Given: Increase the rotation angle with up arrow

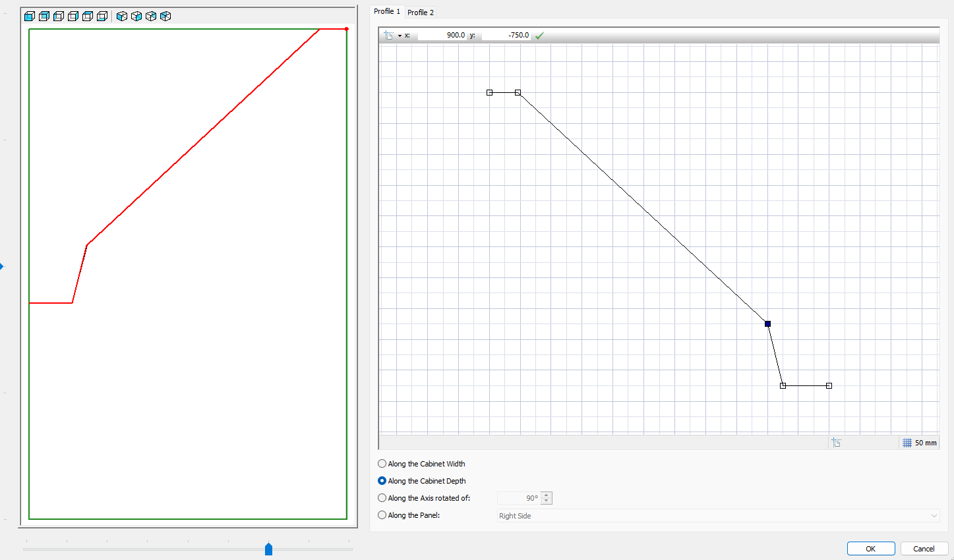Looking at the screenshot, I should (546, 495).
